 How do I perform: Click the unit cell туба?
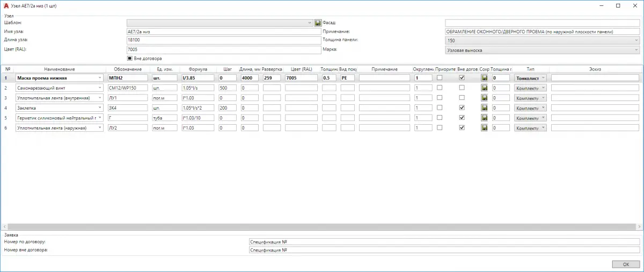(165, 118)
